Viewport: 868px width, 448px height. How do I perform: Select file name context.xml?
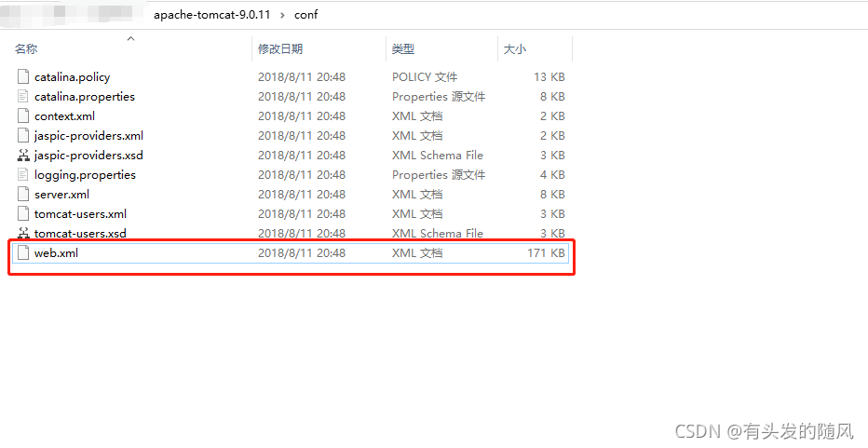(65, 116)
